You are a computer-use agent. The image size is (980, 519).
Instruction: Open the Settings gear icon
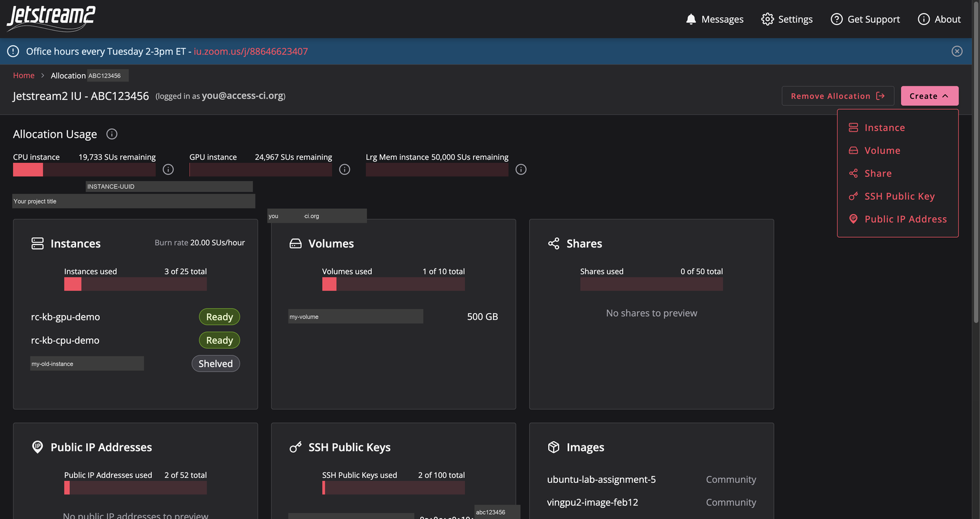coord(767,19)
